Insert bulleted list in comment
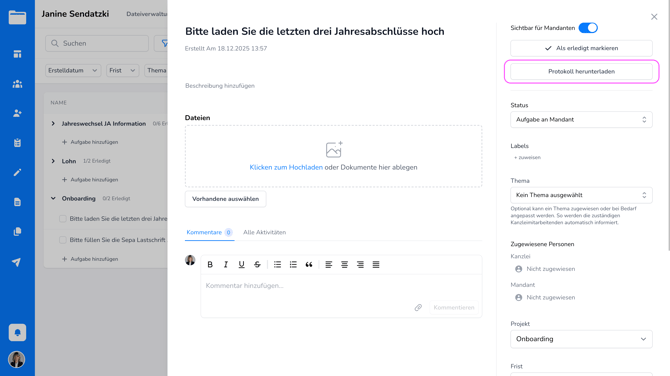The image size is (670, 376). pyautogui.click(x=277, y=264)
